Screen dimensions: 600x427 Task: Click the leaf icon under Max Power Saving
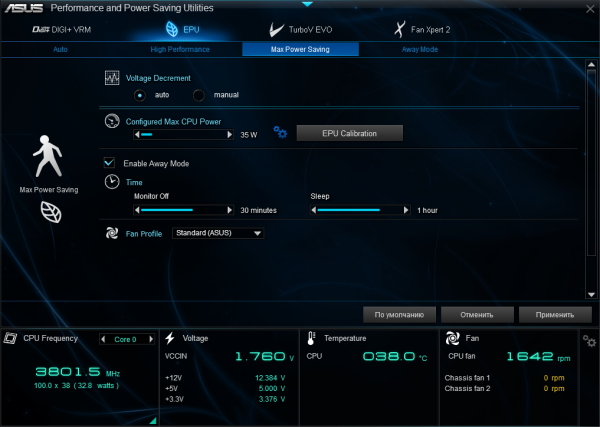[51, 212]
